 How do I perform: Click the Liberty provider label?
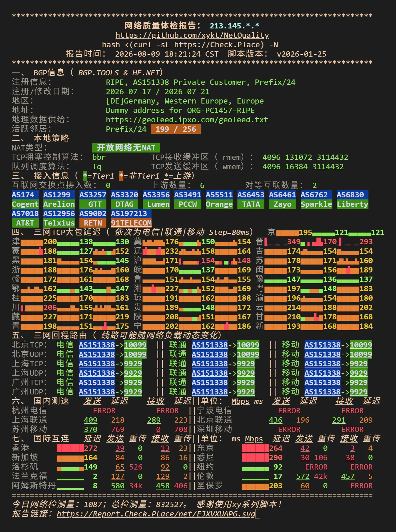point(353,204)
